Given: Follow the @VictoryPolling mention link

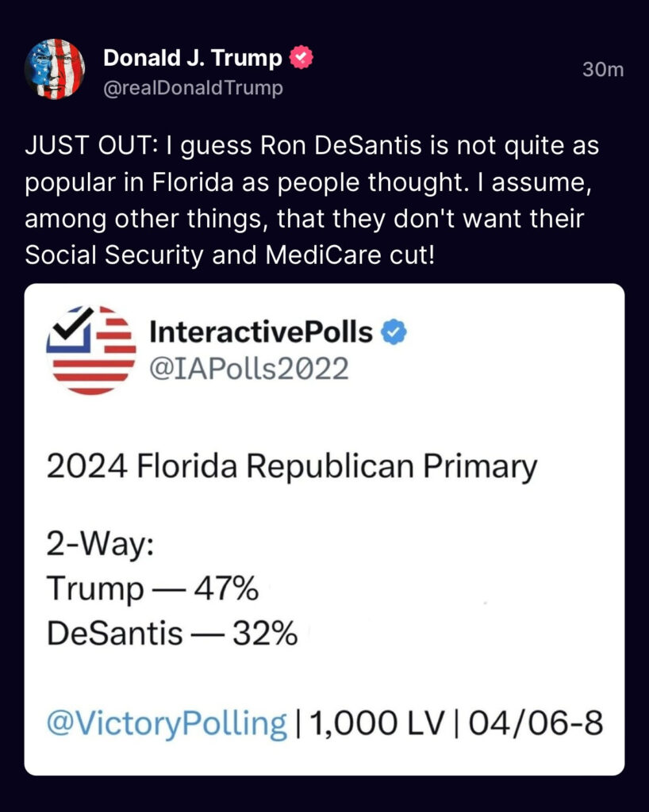Looking at the screenshot, I should tap(167, 723).
